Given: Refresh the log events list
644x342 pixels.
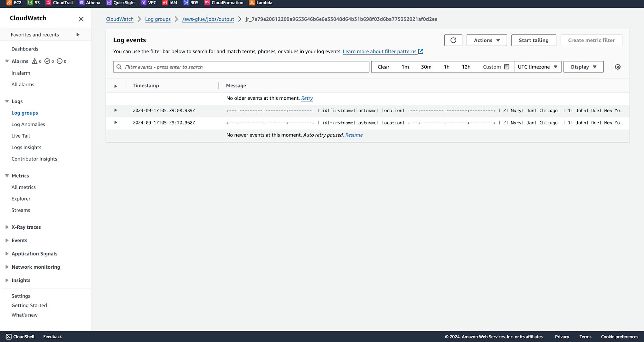Looking at the screenshot, I should [453, 40].
